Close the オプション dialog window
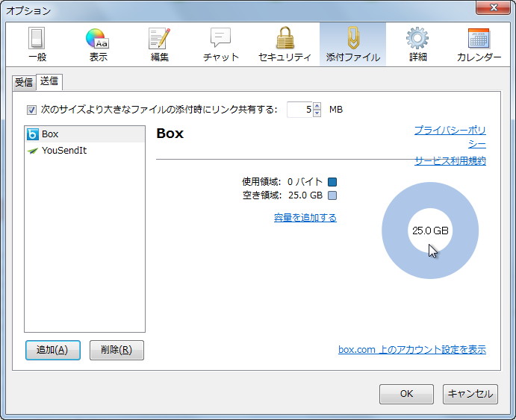This screenshot has width=516, height=420. click(x=494, y=7)
